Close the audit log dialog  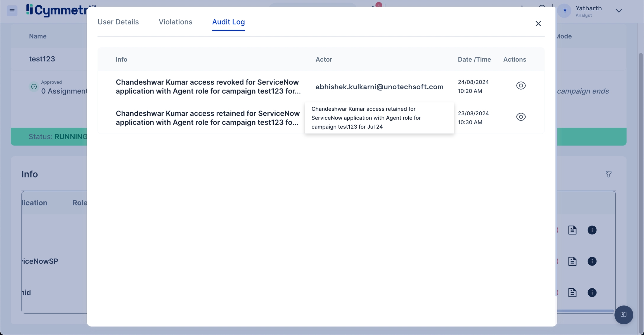click(538, 24)
